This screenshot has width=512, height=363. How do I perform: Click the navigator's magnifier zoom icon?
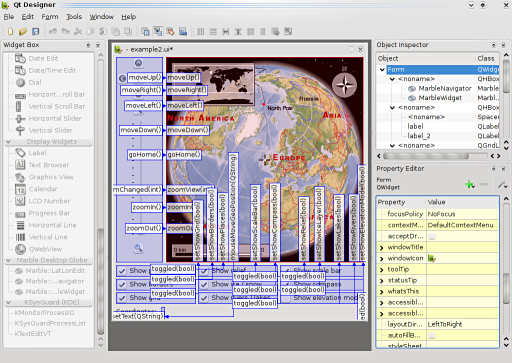138,248
